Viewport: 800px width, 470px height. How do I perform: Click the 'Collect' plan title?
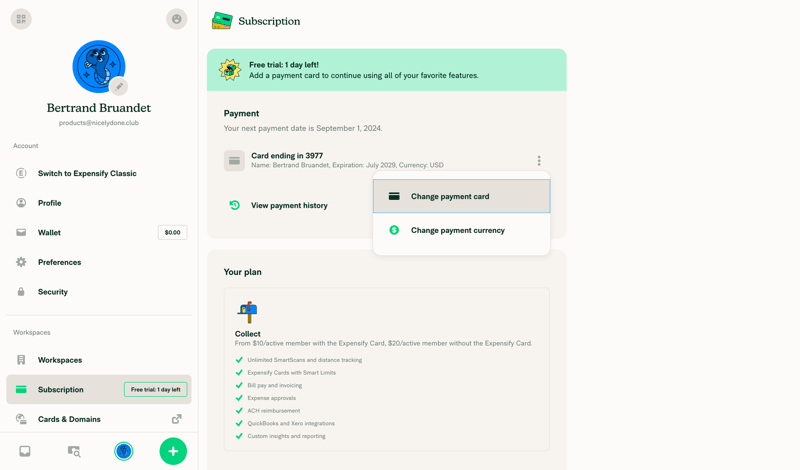pyautogui.click(x=247, y=334)
